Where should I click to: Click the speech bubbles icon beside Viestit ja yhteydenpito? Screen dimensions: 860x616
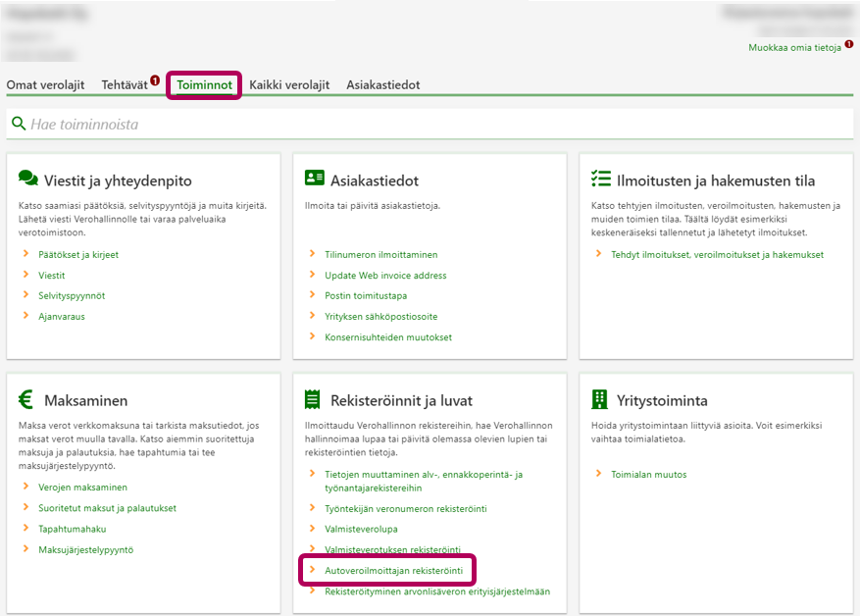[28, 179]
